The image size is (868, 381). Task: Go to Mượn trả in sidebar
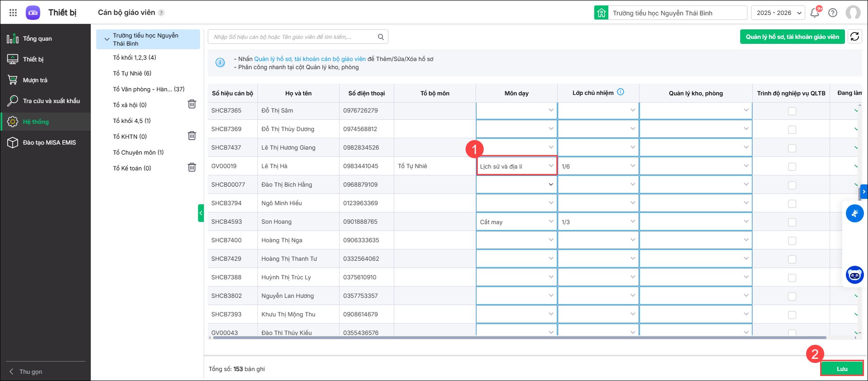(35, 80)
